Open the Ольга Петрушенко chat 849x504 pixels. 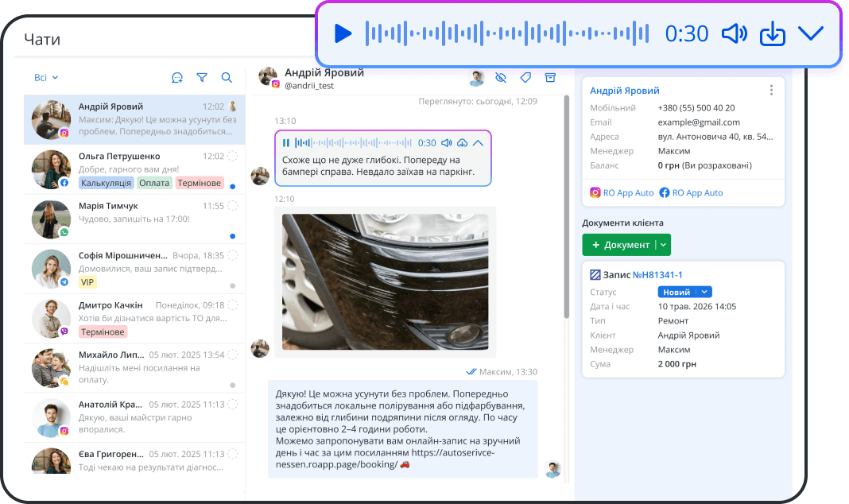coord(134,169)
